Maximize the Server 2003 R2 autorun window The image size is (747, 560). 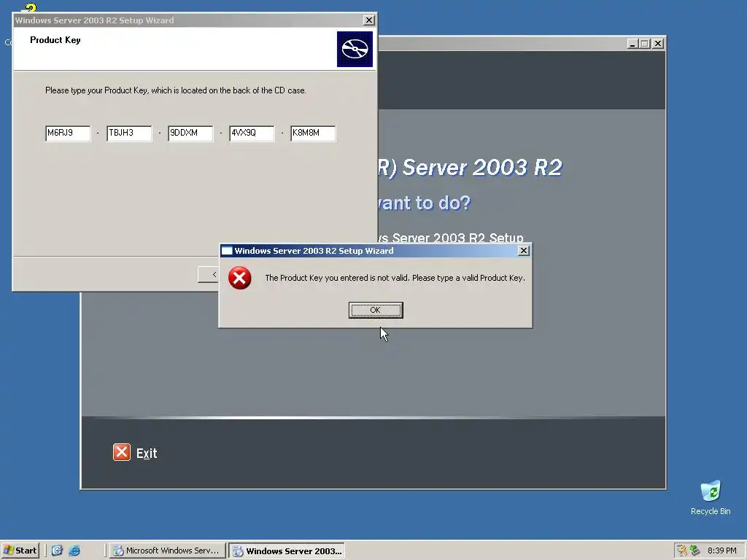point(645,43)
